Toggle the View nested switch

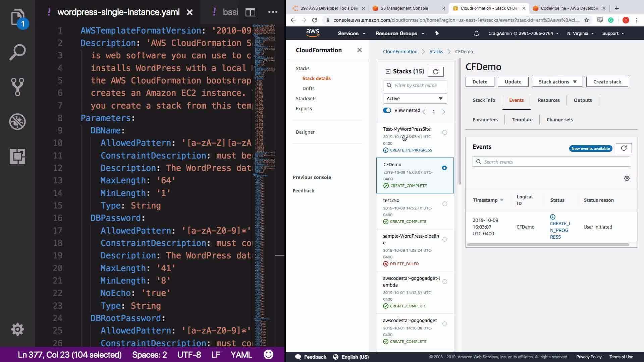click(387, 110)
